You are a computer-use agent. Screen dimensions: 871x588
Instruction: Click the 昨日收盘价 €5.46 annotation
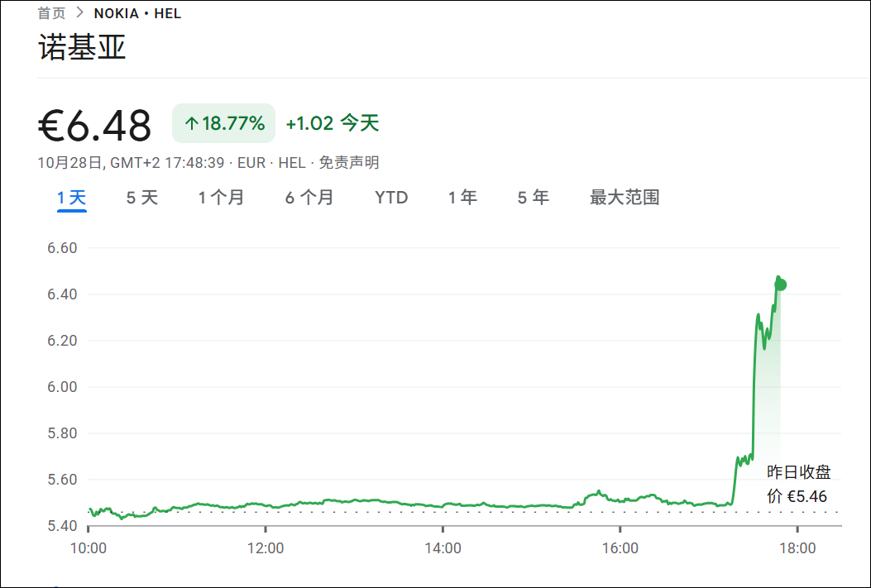798,483
